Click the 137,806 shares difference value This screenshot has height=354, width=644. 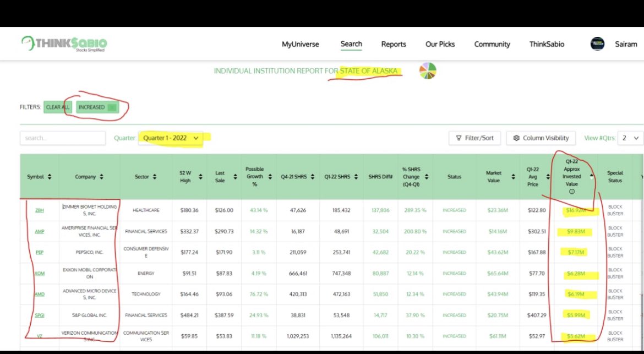pyautogui.click(x=380, y=210)
